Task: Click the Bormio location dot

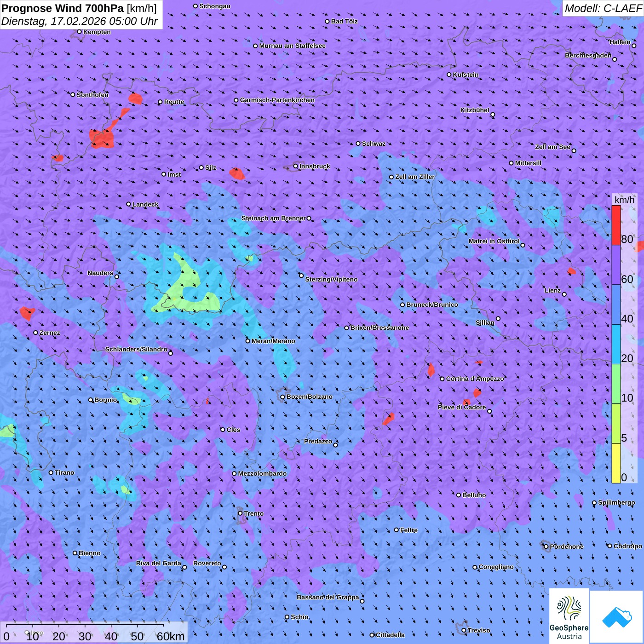Action: 91,400
